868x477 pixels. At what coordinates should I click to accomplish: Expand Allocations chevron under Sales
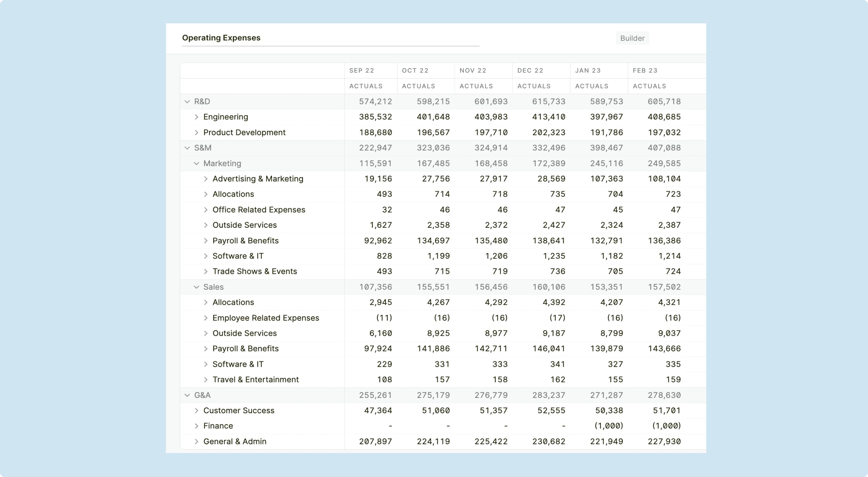pos(205,302)
